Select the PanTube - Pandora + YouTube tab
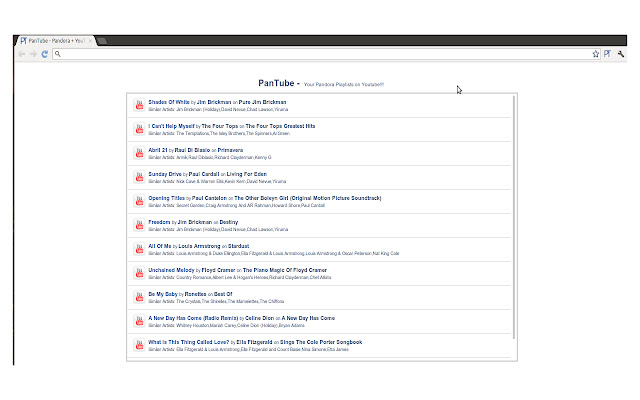This screenshot has width=640, height=400. [55, 41]
